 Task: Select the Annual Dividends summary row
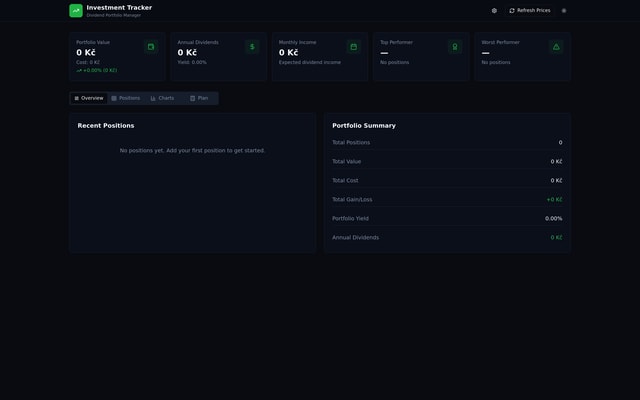447,237
